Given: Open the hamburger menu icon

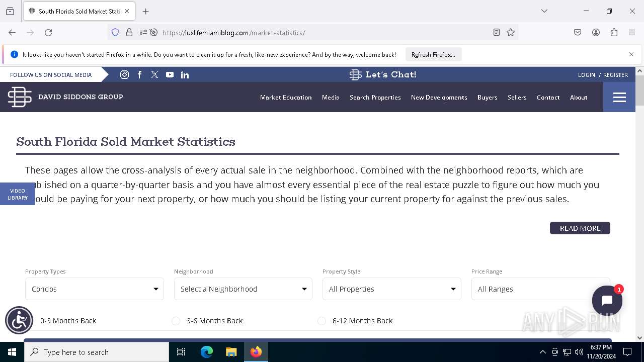Looking at the screenshot, I should point(619,97).
